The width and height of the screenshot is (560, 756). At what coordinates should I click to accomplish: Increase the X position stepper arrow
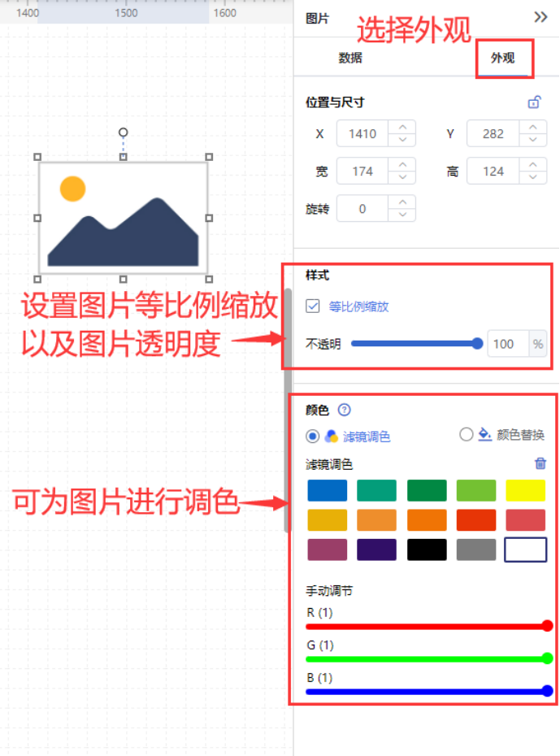[x=403, y=128]
